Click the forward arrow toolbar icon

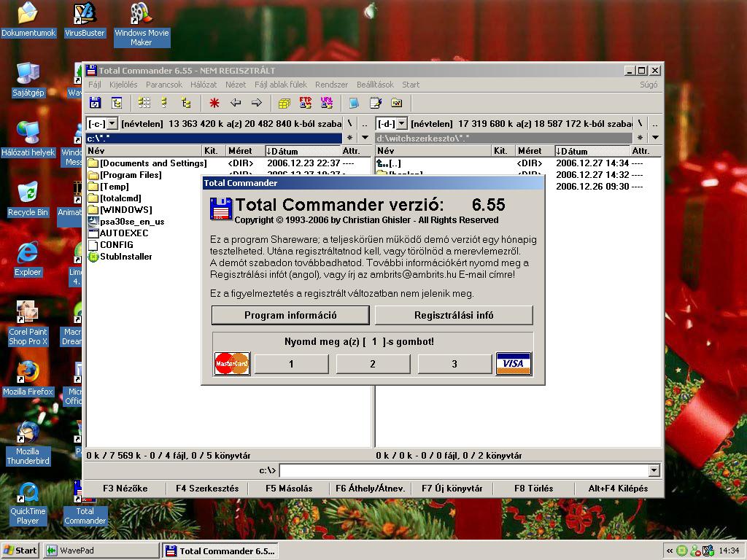pyautogui.click(x=257, y=104)
